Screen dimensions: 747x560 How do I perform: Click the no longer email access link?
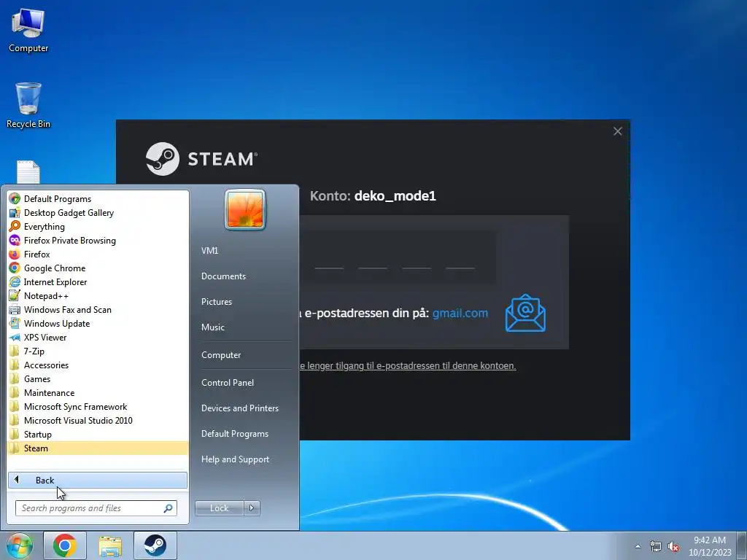408,366
